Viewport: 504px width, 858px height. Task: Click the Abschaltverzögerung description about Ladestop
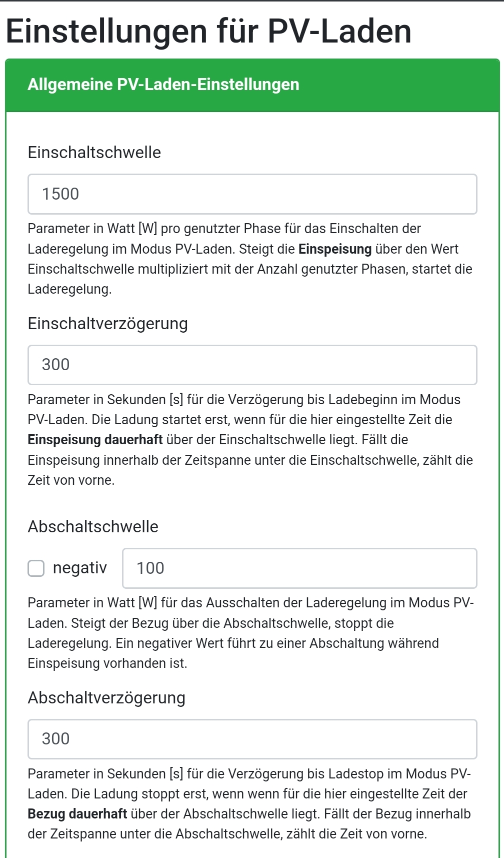(x=249, y=774)
